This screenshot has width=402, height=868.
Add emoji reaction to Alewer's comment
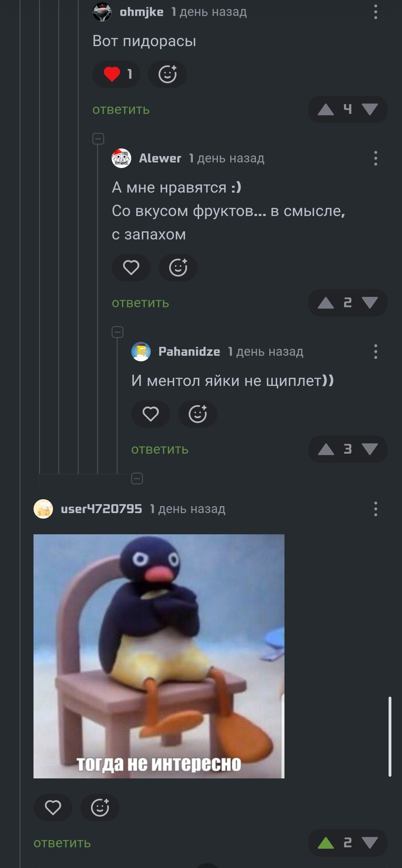point(178,268)
